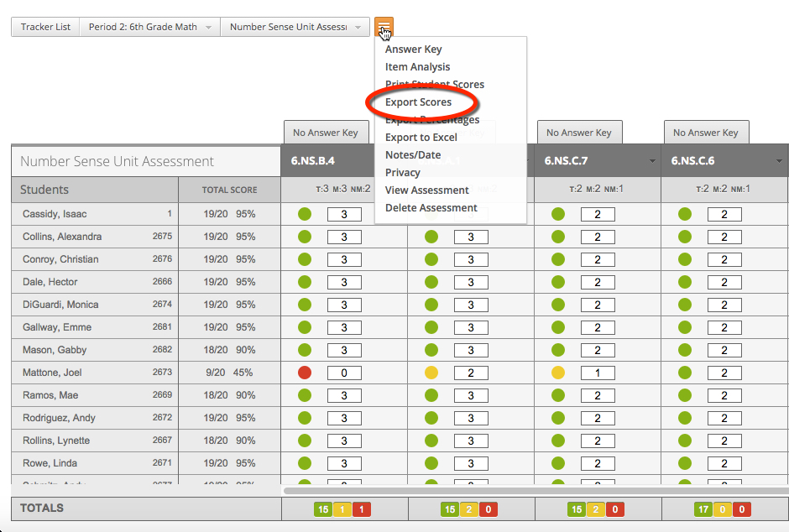789x532 pixels.
Task: Click No Answer Key above the 6.NS.C.6 column
Action: [x=706, y=132]
